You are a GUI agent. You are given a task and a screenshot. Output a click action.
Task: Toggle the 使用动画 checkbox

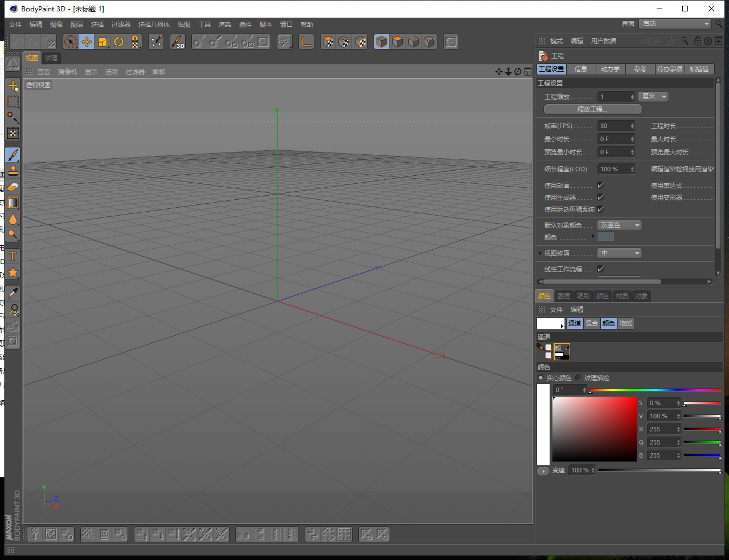coord(600,185)
